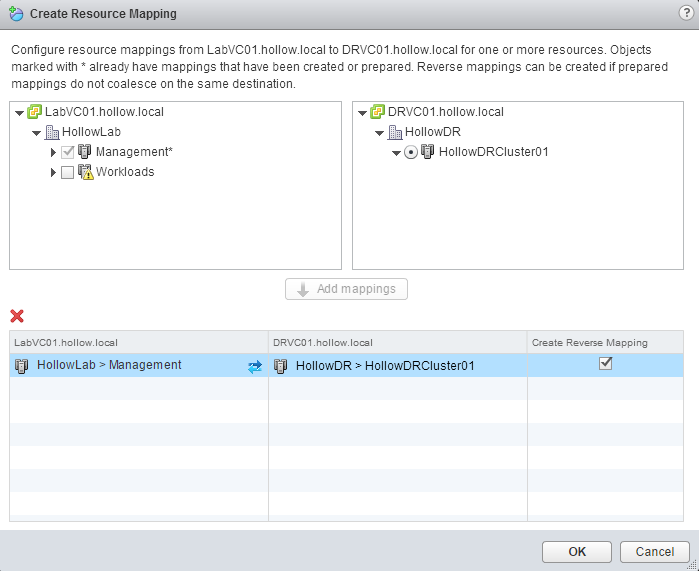Click the HollowDR datacenter icon

394,132
